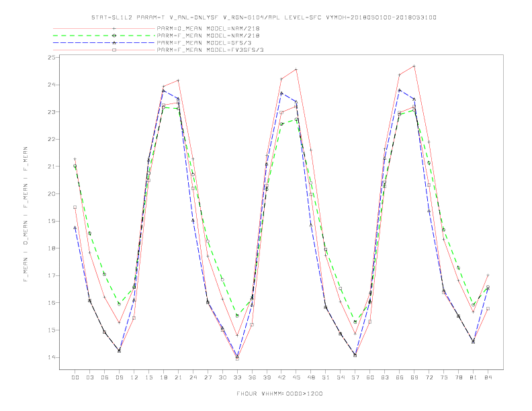Click x-axis forecast hour 78
The height and width of the screenshot is (411, 532).
458,377
